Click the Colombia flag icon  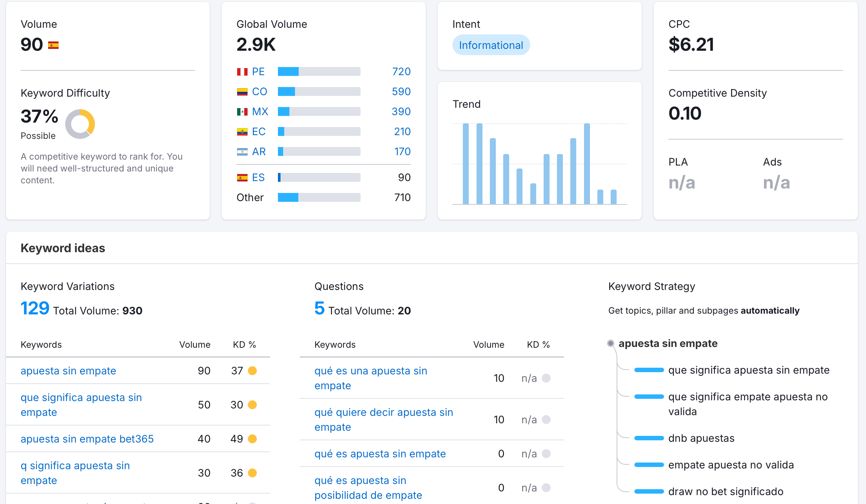242,92
